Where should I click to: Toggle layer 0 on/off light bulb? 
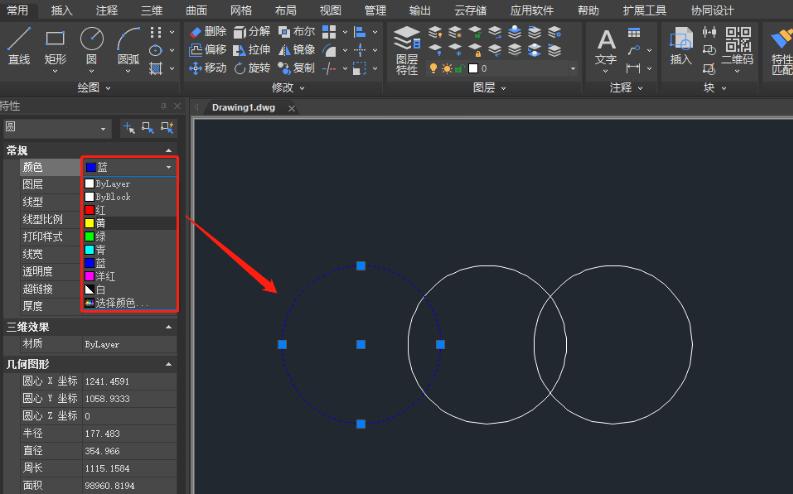point(433,68)
